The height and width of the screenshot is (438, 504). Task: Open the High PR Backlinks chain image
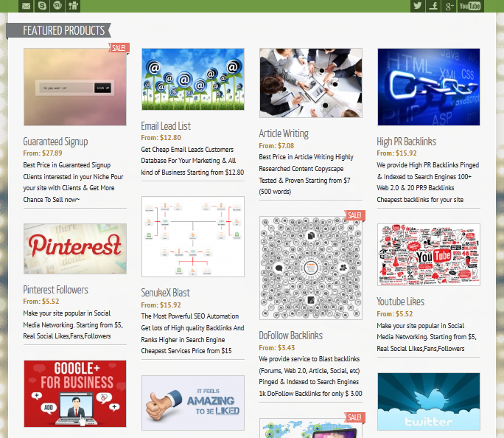point(429,87)
